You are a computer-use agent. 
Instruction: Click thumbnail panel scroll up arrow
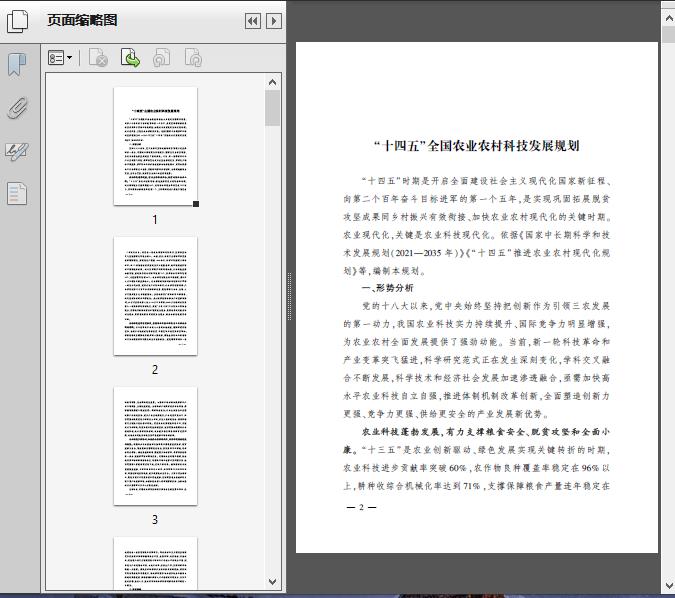coord(272,82)
